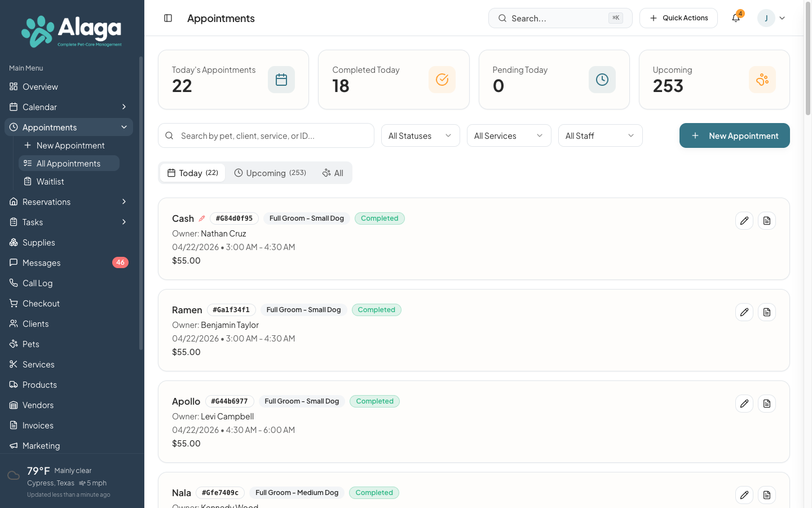Expand the Calendar sidebar section

point(69,107)
